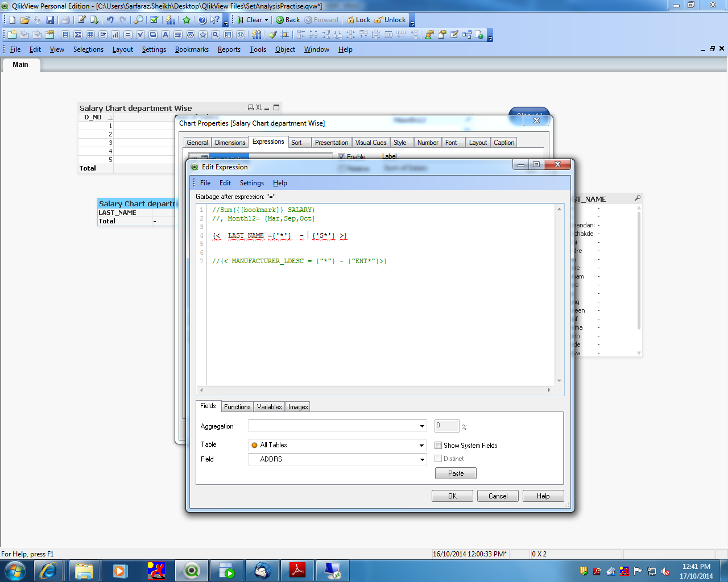Image resolution: width=728 pixels, height=582 pixels.
Task: Open the Bookmarks menu in main menu bar
Action: point(192,49)
